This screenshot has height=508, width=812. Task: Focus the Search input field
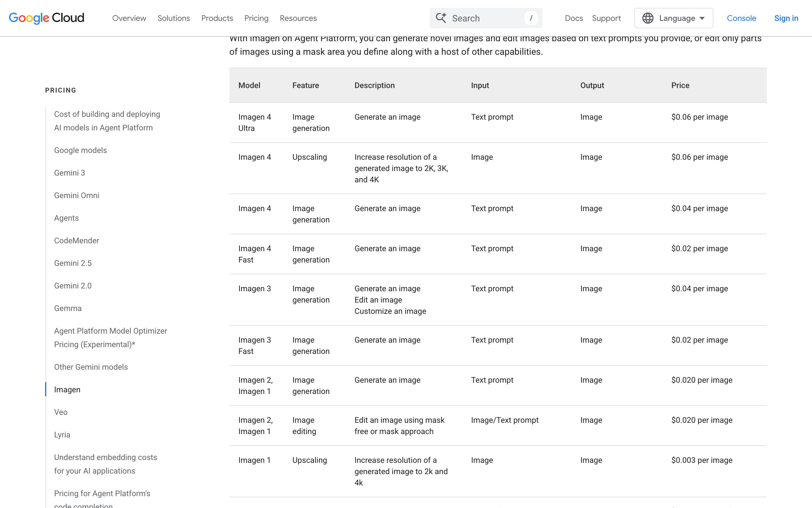click(486, 18)
